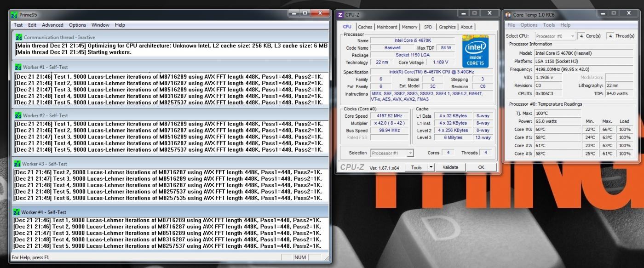Click Worker #3 Test 6 log line
This screenshot has width=644, height=268.
168,198
